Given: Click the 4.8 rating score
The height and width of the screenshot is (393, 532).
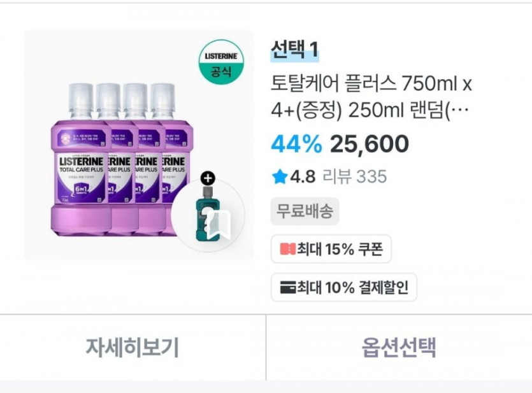Looking at the screenshot, I should click(x=303, y=176).
